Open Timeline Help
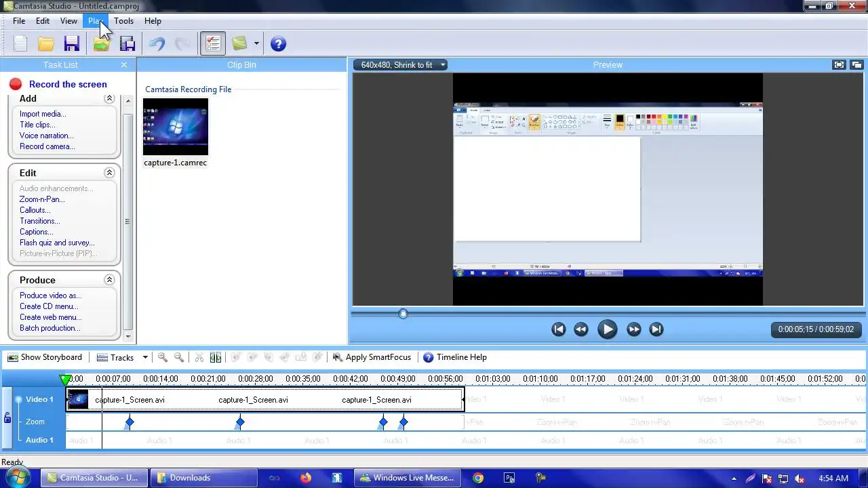This screenshot has height=488, width=868. [455, 357]
